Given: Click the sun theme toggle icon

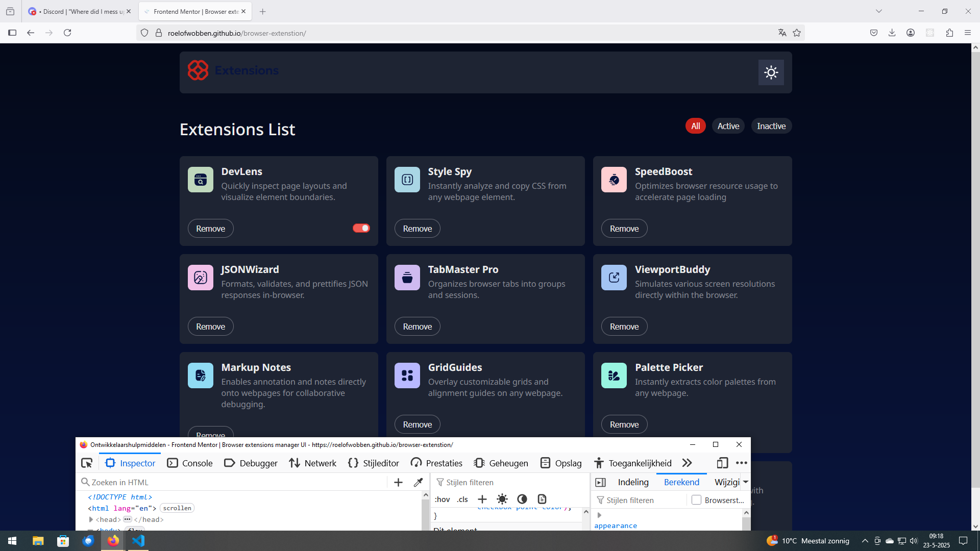Looking at the screenshot, I should [x=771, y=72].
